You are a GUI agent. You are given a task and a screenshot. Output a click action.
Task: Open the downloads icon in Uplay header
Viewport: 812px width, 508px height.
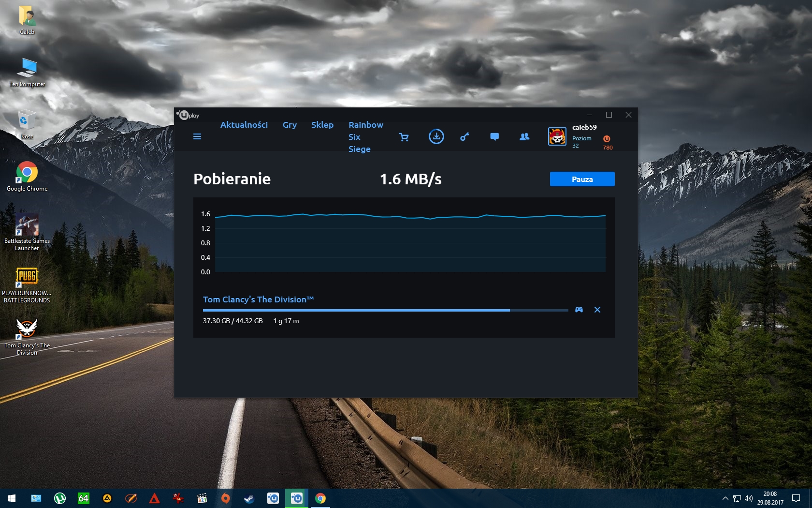(436, 136)
